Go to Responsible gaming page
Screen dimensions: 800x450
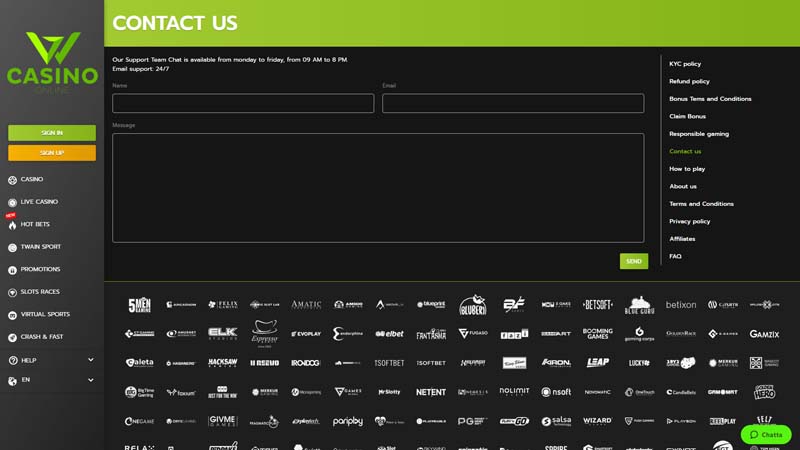point(698,134)
